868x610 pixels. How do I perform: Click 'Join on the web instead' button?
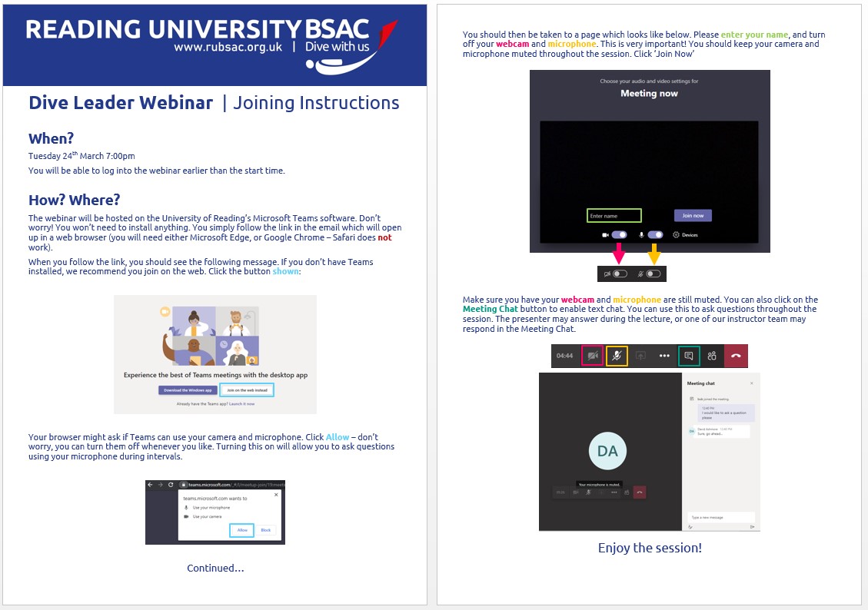247,390
